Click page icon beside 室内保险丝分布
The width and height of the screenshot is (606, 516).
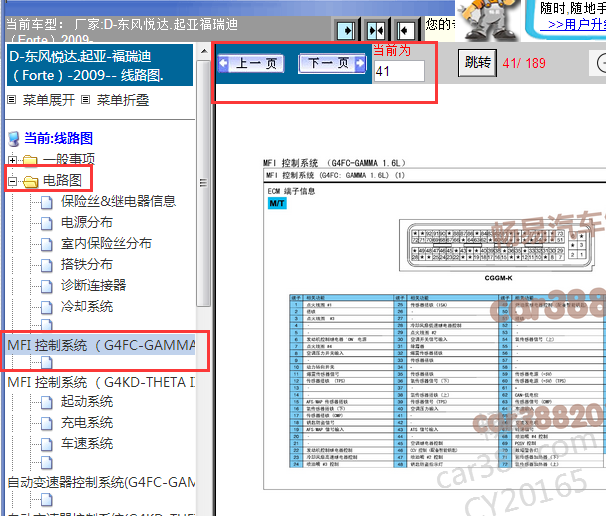(47, 244)
